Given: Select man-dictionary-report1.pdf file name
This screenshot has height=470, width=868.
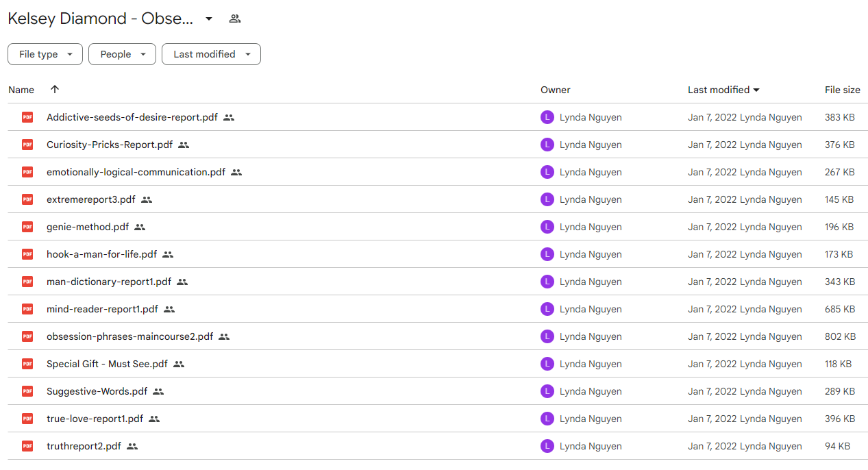Looking at the screenshot, I should (x=109, y=282).
